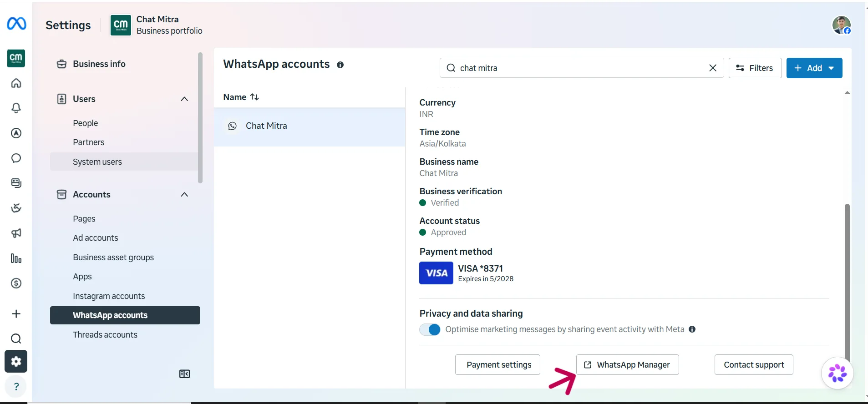
Task: Open the Filters options
Action: point(755,68)
